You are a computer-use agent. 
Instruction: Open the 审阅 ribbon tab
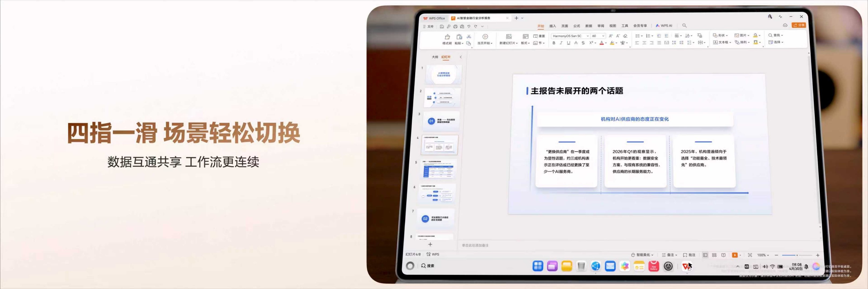pos(601,26)
